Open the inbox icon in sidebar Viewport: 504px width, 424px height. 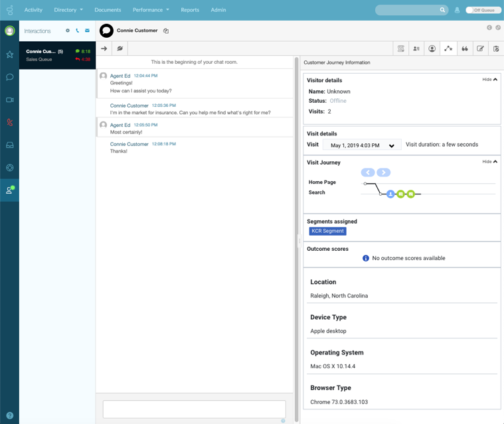(x=9, y=145)
